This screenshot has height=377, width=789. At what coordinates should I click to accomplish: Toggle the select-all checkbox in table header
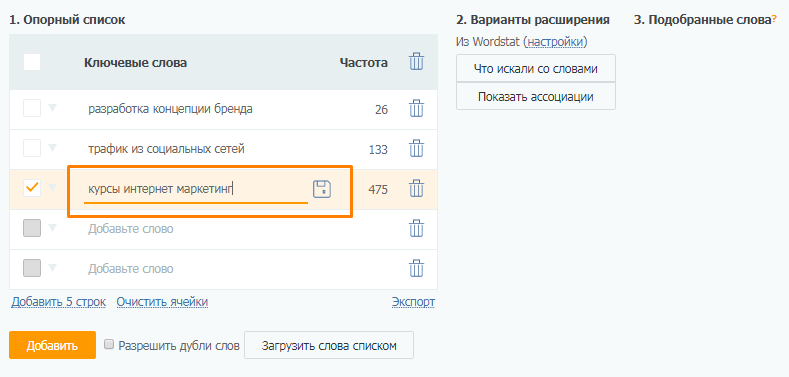pyautogui.click(x=32, y=62)
